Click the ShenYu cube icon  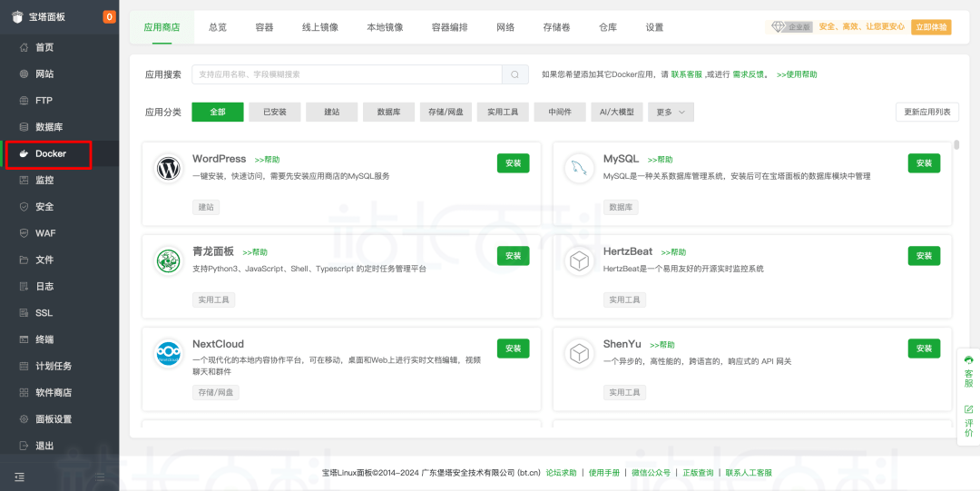pyautogui.click(x=578, y=354)
